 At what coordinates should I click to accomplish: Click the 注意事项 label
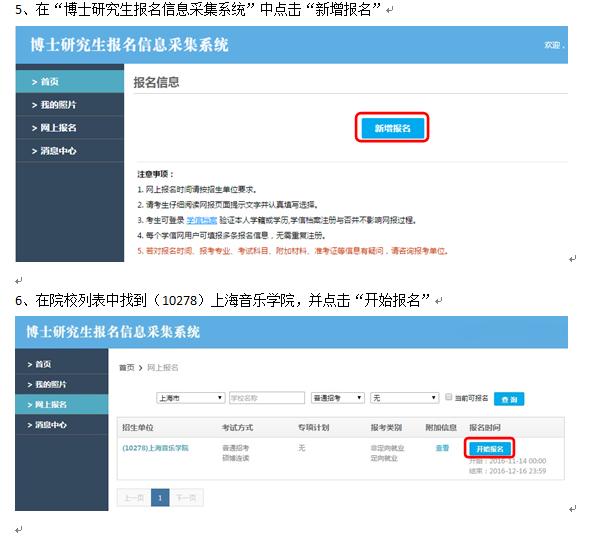click(x=155, y=174)
